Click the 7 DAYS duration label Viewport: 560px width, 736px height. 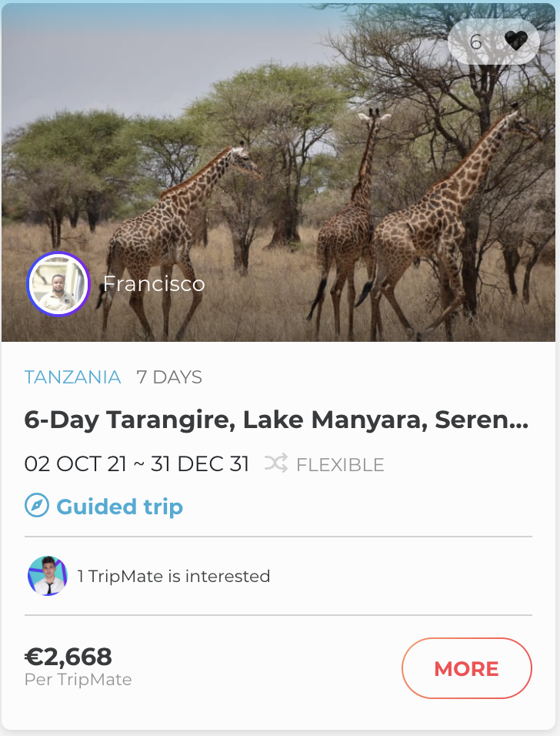pos(169,377)
